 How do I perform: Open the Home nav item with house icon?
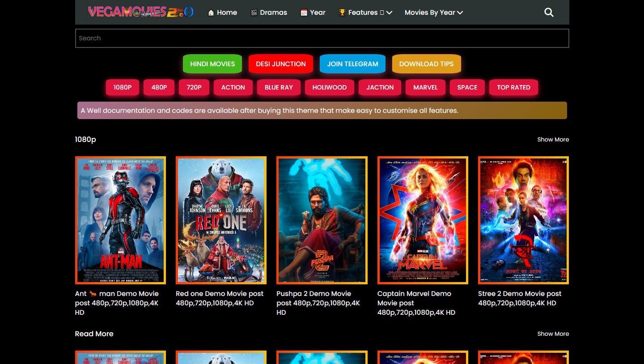(222, 13)
